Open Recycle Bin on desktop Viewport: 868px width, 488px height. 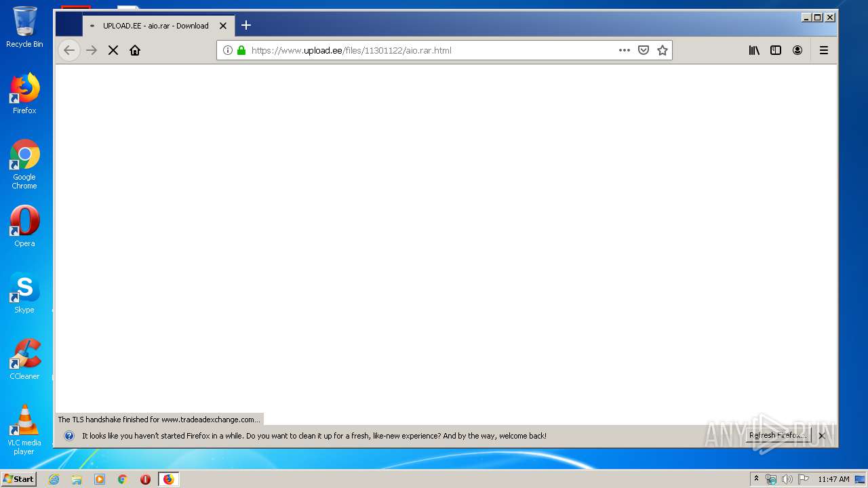pos(24,26)
